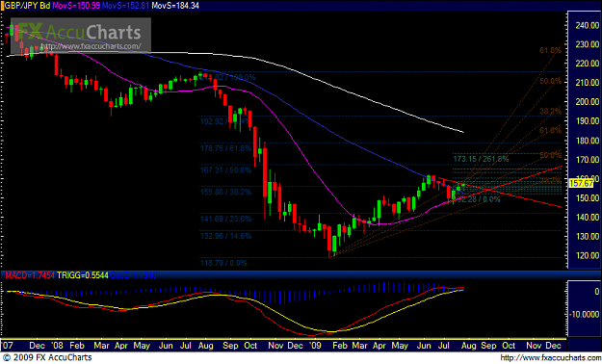The width and height of the screenshot is (602, 364).
Task: Click the 178.75 / 61.8% Fibonacci label
Action: [225, 148]
